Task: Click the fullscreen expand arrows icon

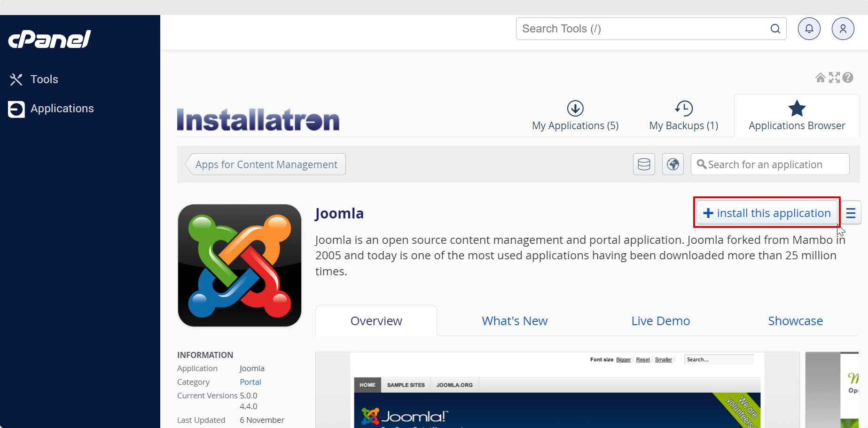Action: 834,78
